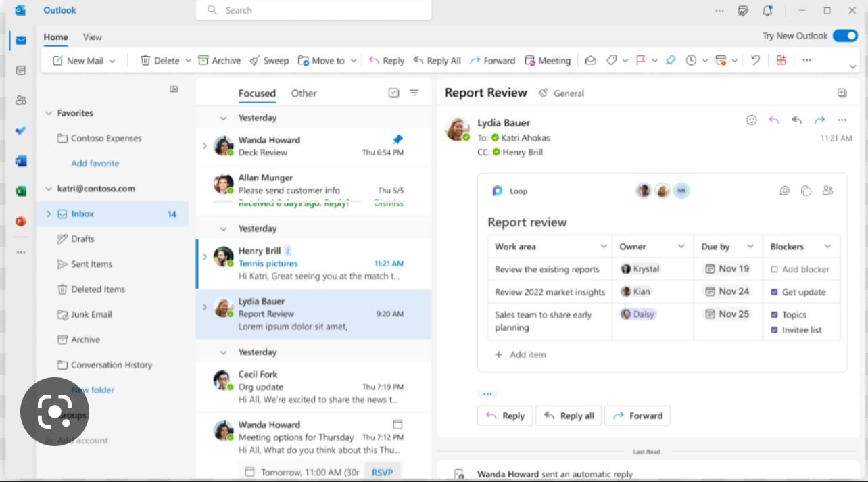
Task: Open Henry Brill Tennis pictures email
Action: (x=314, y=264)
